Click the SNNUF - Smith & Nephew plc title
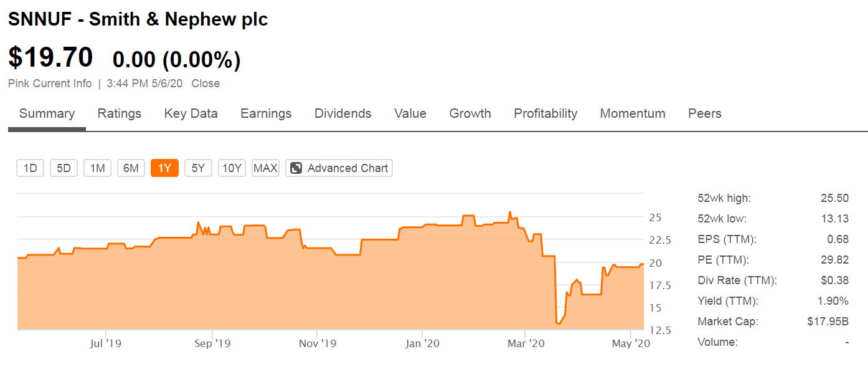The image size is (868, 377). point(138,19)
